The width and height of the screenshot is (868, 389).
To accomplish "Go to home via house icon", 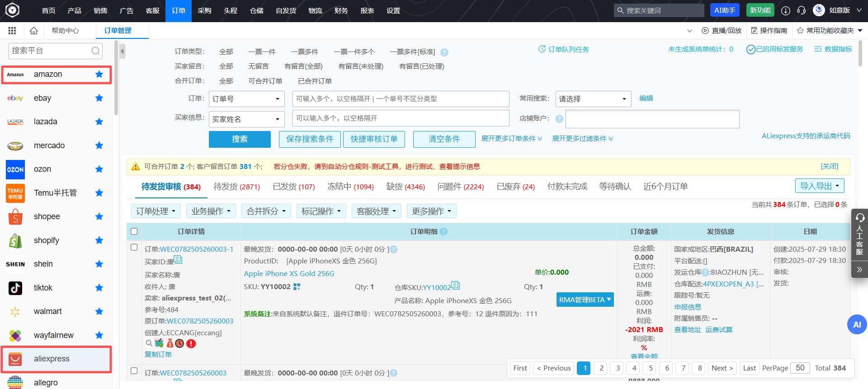I will pos(33,31).
